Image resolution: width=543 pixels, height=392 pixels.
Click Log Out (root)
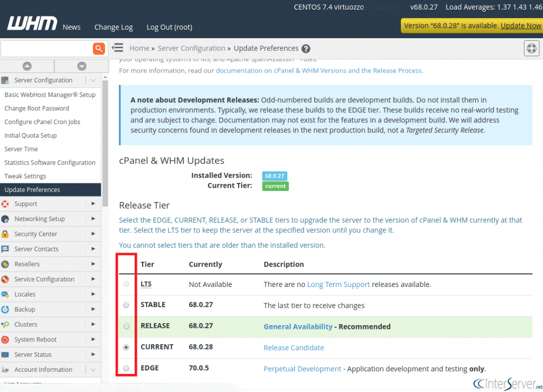(169, 27)
